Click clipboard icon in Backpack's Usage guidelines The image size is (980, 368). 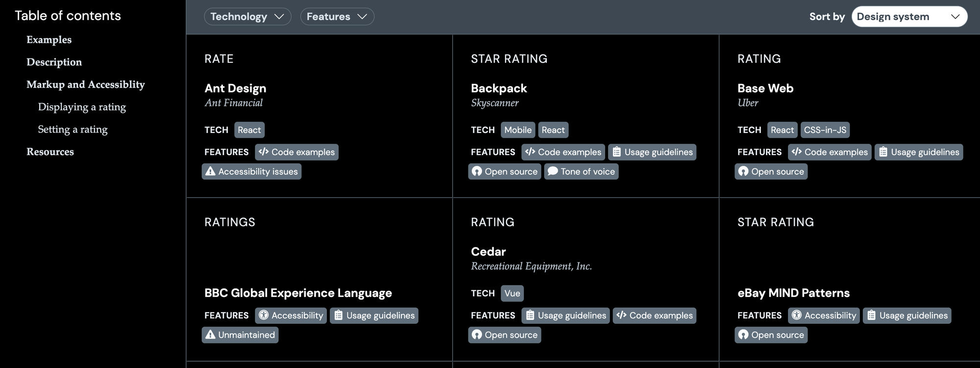(x=617, y=152)
